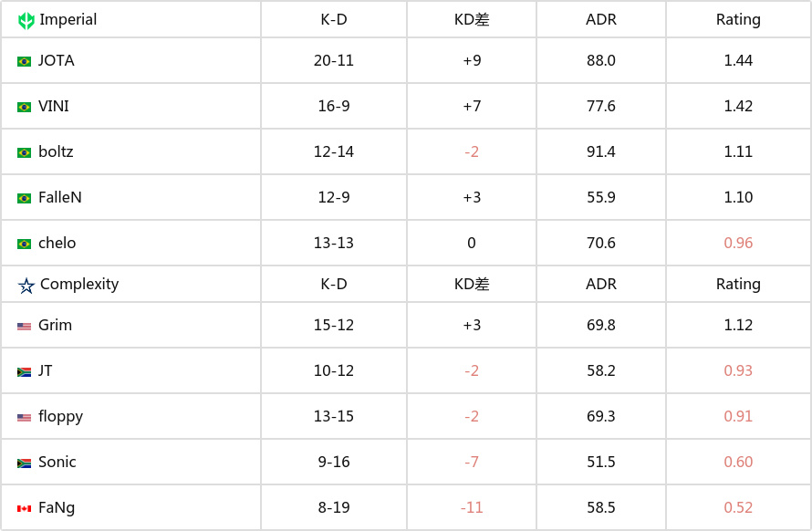
Task: Select the VINI player name
Action: click(53, 106)
